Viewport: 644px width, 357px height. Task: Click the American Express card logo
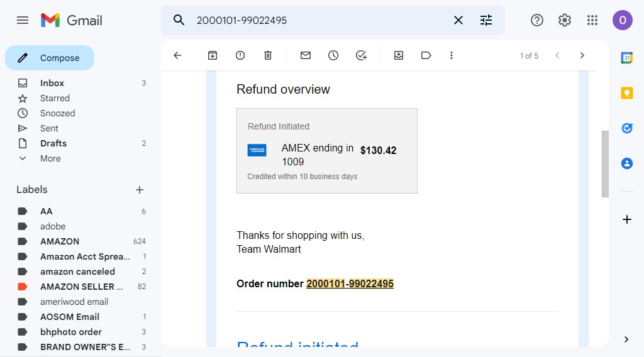click(257, 150)
